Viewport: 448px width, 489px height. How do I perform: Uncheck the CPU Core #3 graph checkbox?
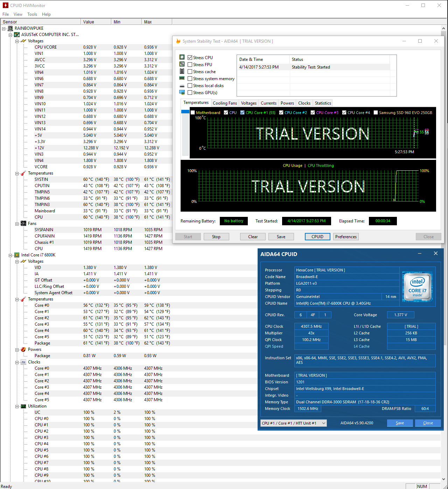click(313, 113)
